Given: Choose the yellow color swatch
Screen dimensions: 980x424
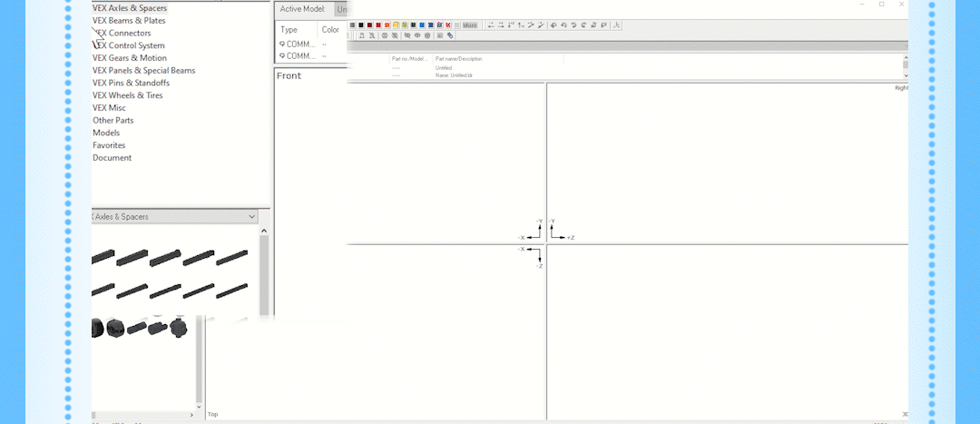Looking at the screenshot, I should pos(396,25).
